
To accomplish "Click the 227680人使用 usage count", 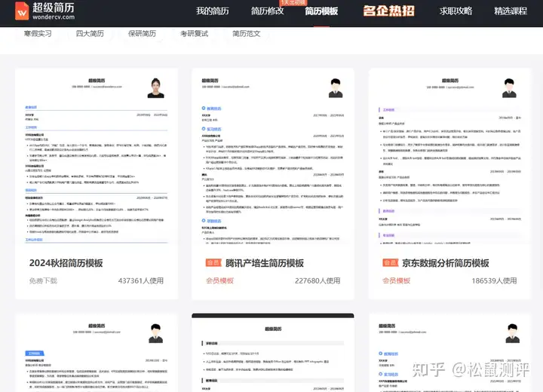I will 318,280.
